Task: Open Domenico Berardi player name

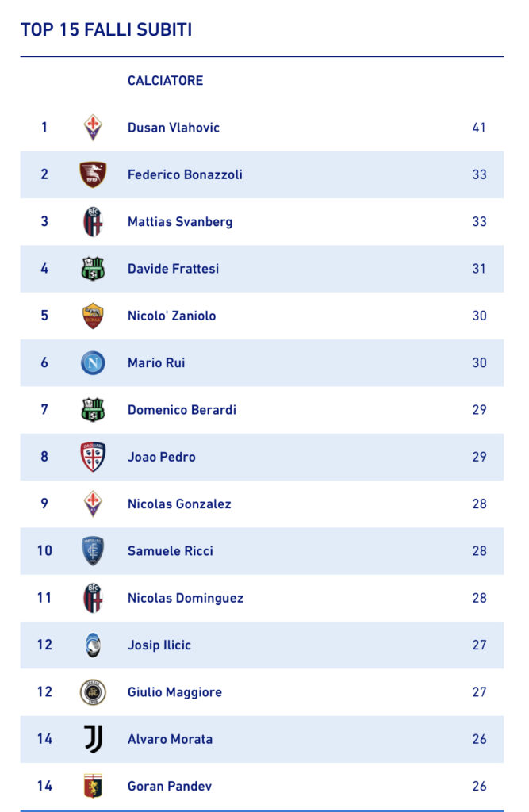Action: pyautogui.click(x=182, y=410)
